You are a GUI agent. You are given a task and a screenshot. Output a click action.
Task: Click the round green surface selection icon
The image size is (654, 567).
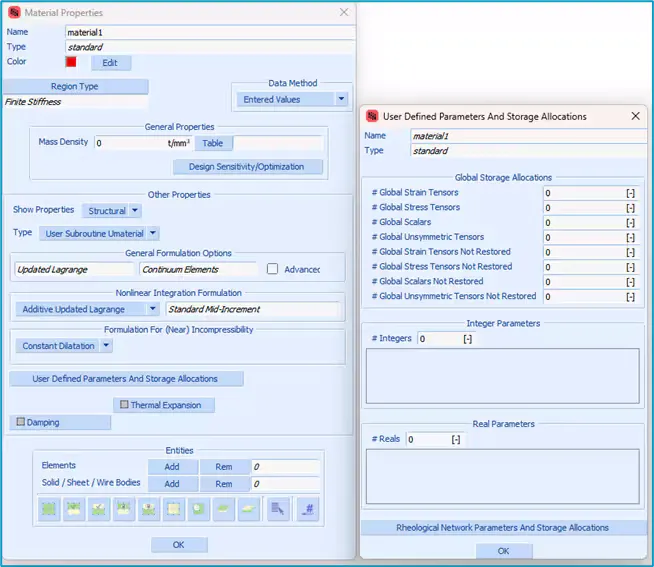(199, 509)
